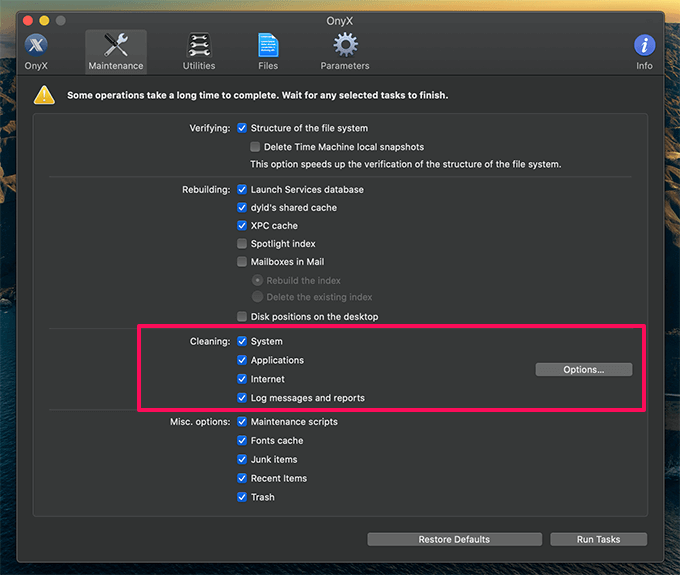Screen dimensions: 680x575
Task: Select the Maintenance toolbar icon
Action: point(116,52)
